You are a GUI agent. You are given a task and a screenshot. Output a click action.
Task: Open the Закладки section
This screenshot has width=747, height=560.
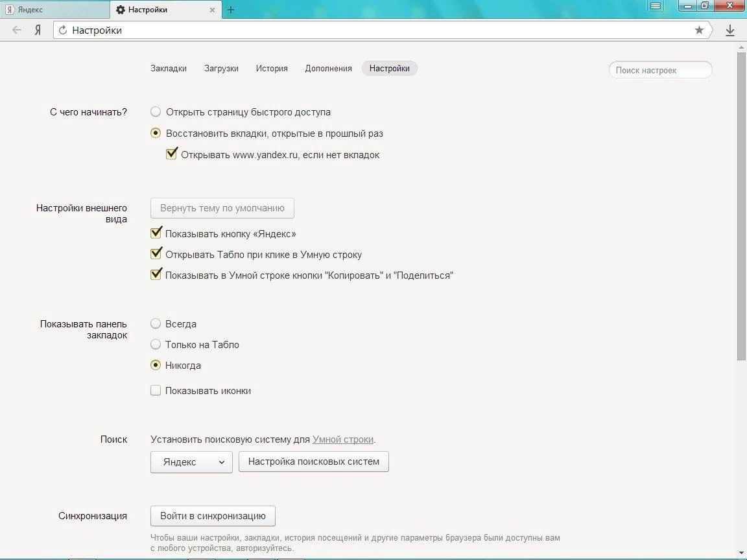(169, 69)
